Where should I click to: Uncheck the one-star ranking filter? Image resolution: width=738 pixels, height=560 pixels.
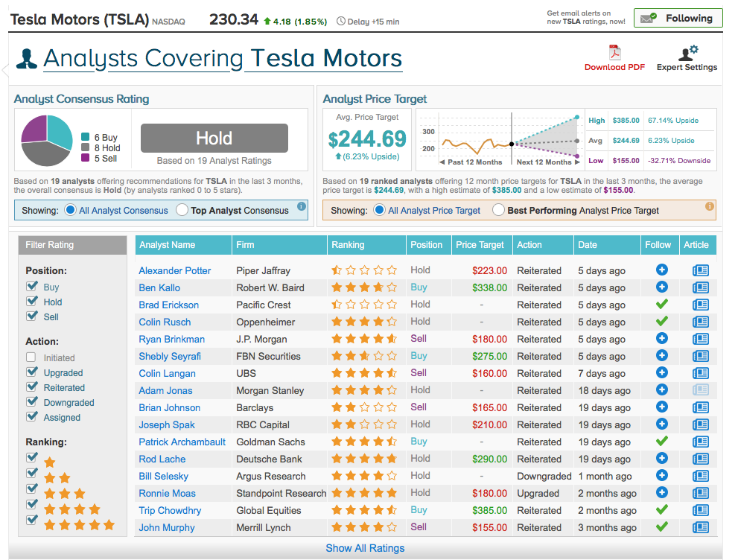click(x=31, y=457)
